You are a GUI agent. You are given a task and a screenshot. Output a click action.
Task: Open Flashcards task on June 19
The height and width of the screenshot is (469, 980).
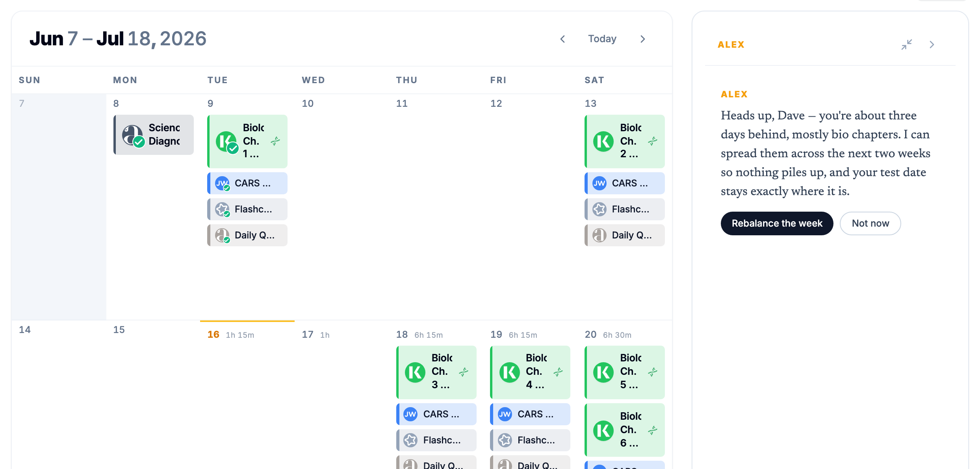tap(530, 440)
